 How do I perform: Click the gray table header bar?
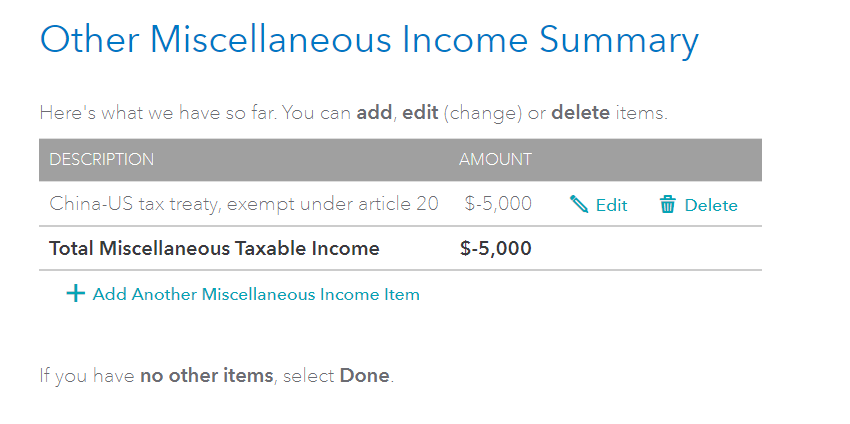point(400,159)
